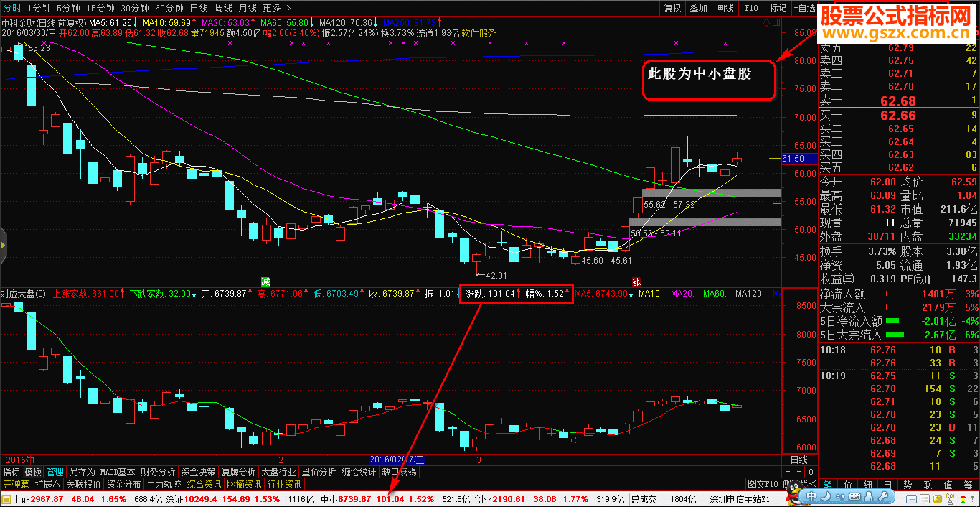Select the 笔 tick tab
980x507 pixels.
(x=827, y=485)
